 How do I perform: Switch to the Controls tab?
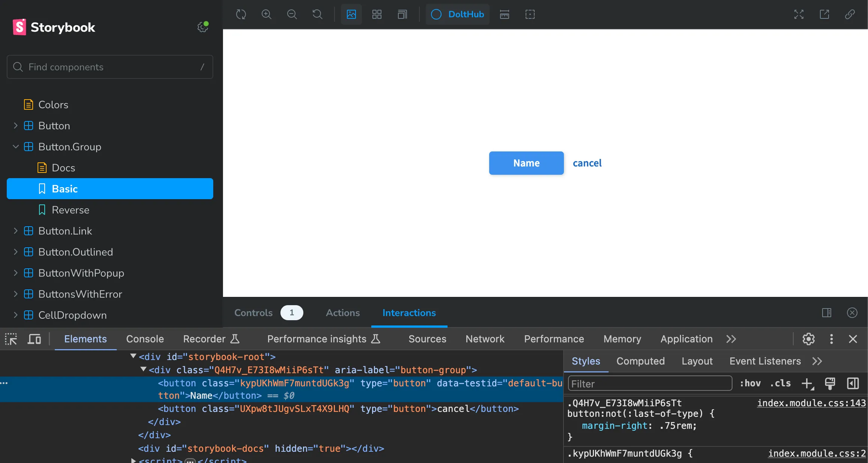point(253,313)
